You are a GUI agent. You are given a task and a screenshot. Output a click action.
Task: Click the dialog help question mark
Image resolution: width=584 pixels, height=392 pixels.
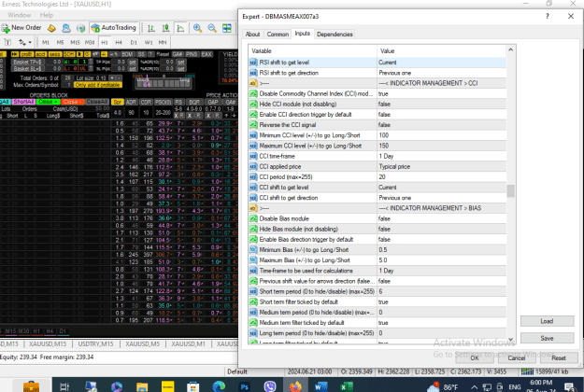pyautogui.click(x=548, y=17)
